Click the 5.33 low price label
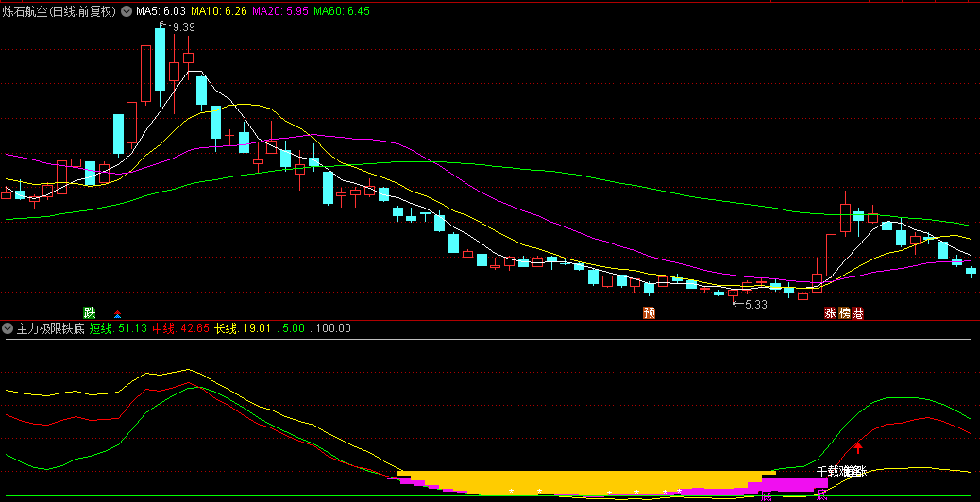 (755, 305)
